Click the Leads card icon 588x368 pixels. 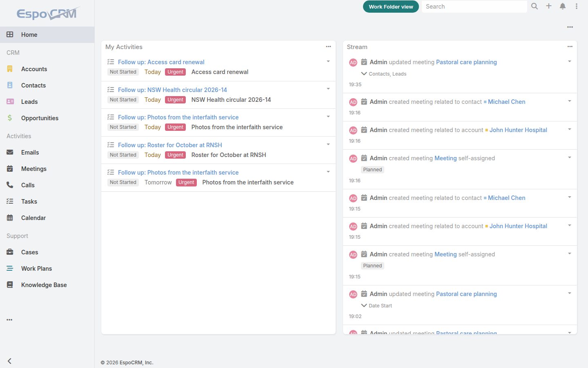pos(10,101)
